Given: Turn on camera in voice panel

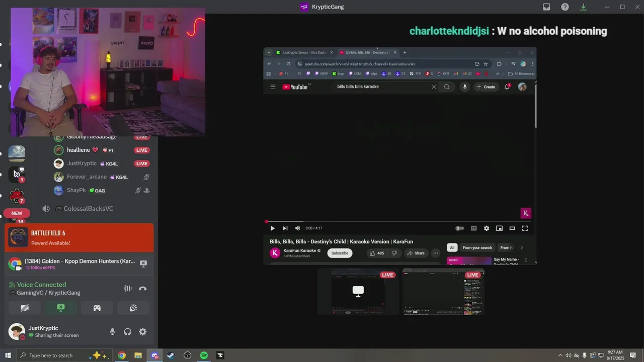Looking at the screenshot, I should click(x=24, y=308).
